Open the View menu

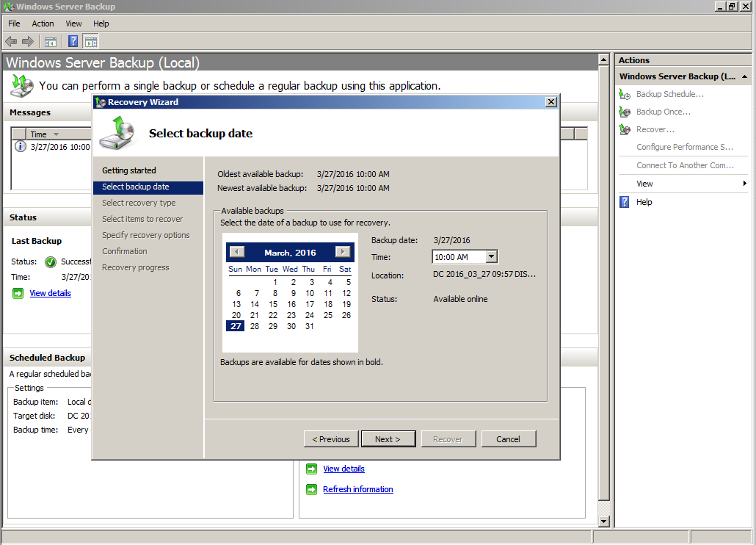point(74,24)
